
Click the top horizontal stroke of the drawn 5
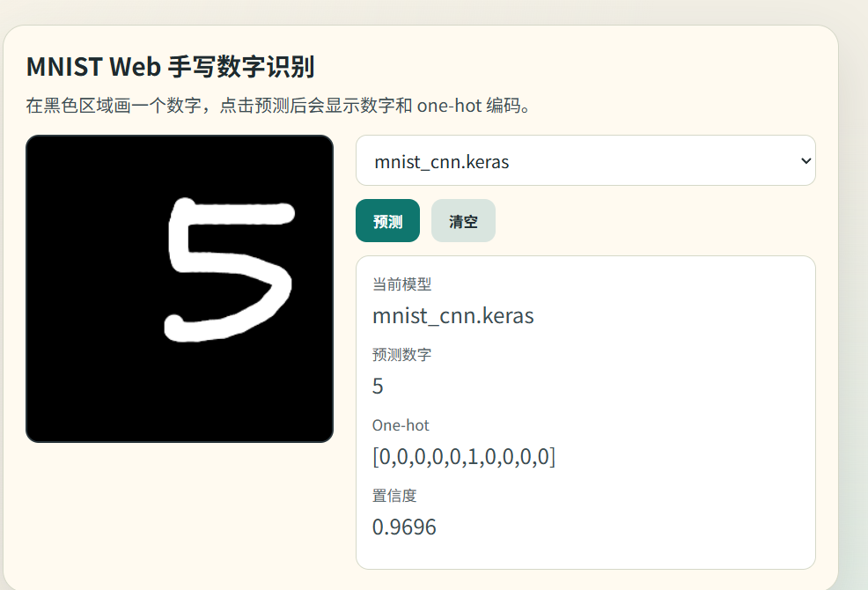[x=241, y=214]
